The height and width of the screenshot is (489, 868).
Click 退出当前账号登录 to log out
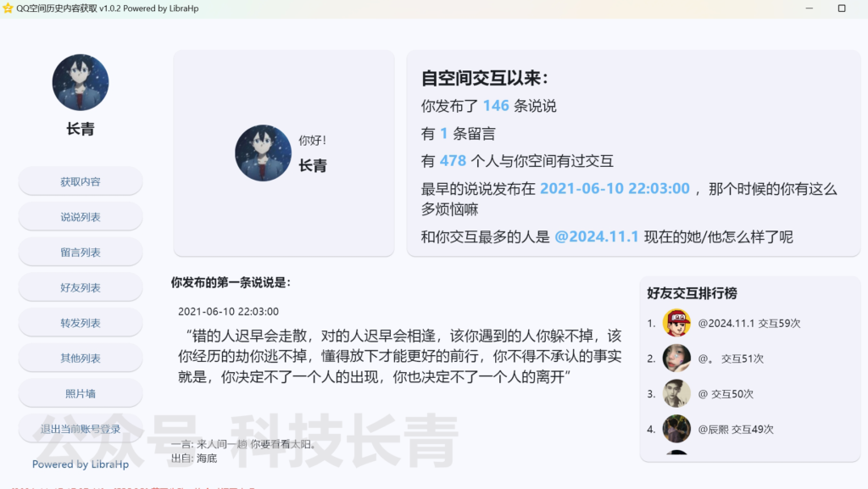point(81,429)
